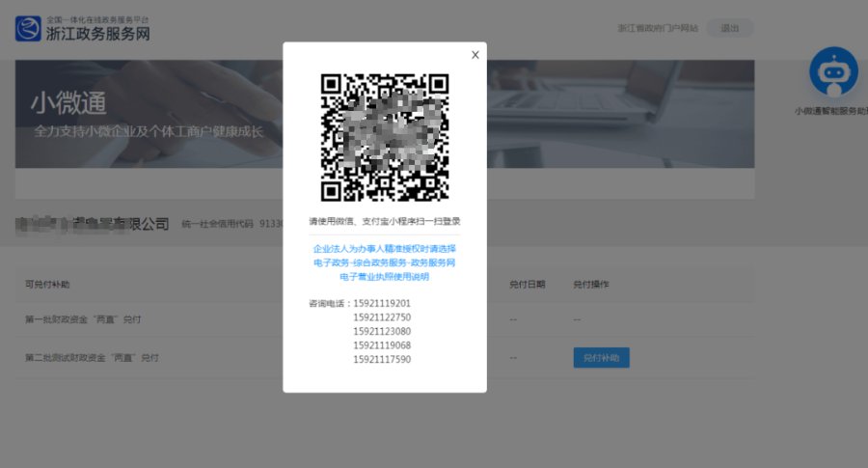Click phone number 15921122750
The image size is (868, 468).
click(x=382, y=317)
